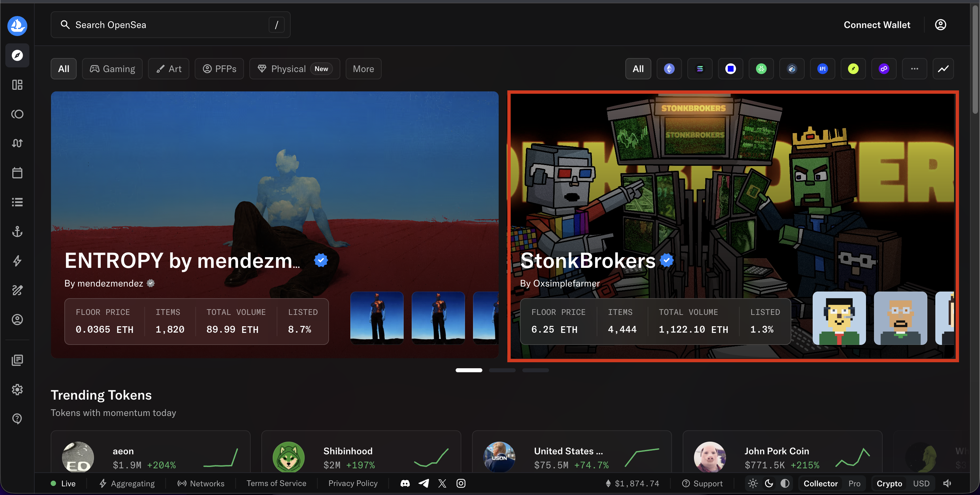Open the overlapping circles tokens sidebar icon

[x=17, y=114]
